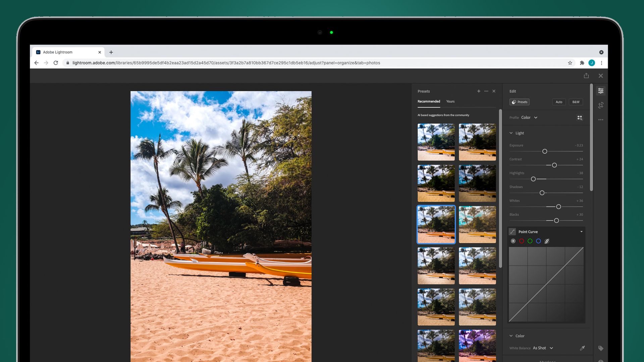
Task: Open the profile browser grid icon
Action: pos(580,117)
